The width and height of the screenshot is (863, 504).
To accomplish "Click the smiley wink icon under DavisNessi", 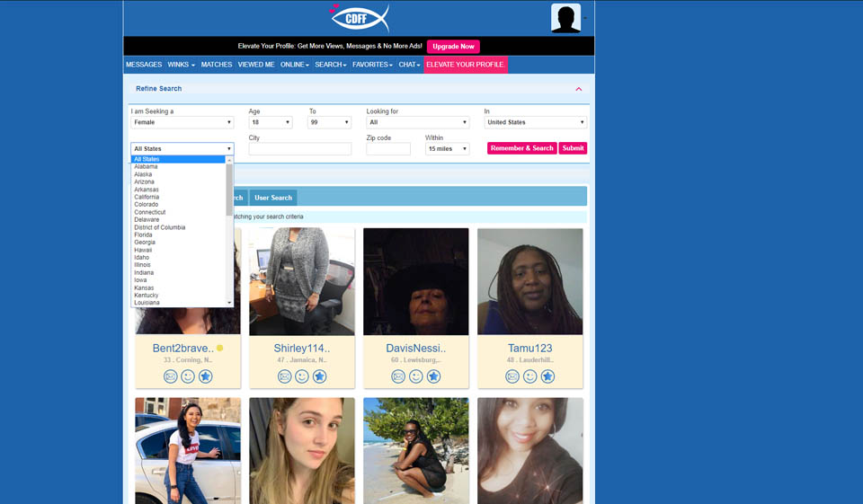I will point(416,376).
